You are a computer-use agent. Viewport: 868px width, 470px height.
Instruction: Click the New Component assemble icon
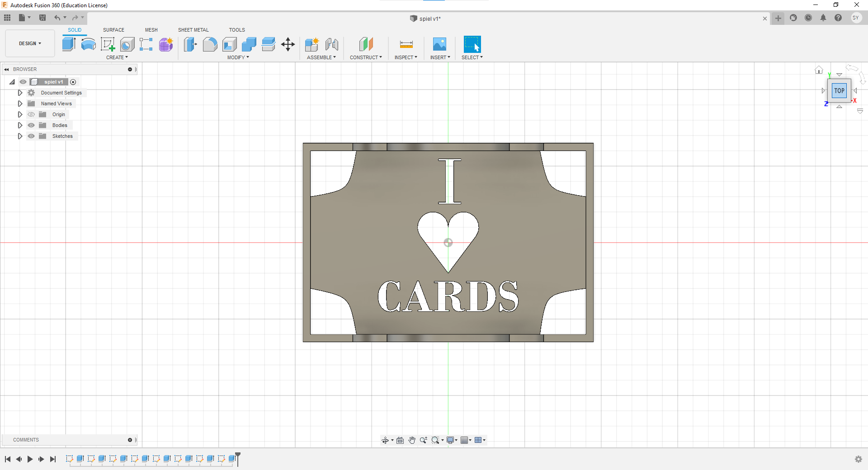click(x=312, y=44)
